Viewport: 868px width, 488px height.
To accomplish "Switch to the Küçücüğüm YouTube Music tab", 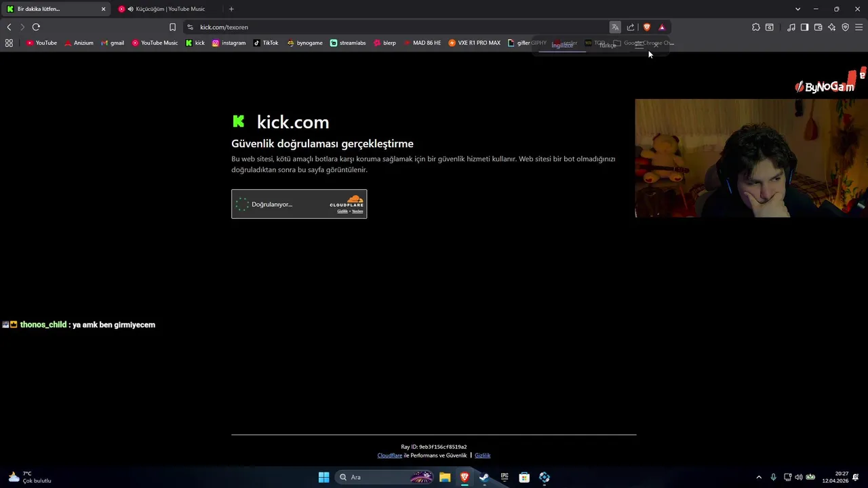I will [x=167, y=9].
